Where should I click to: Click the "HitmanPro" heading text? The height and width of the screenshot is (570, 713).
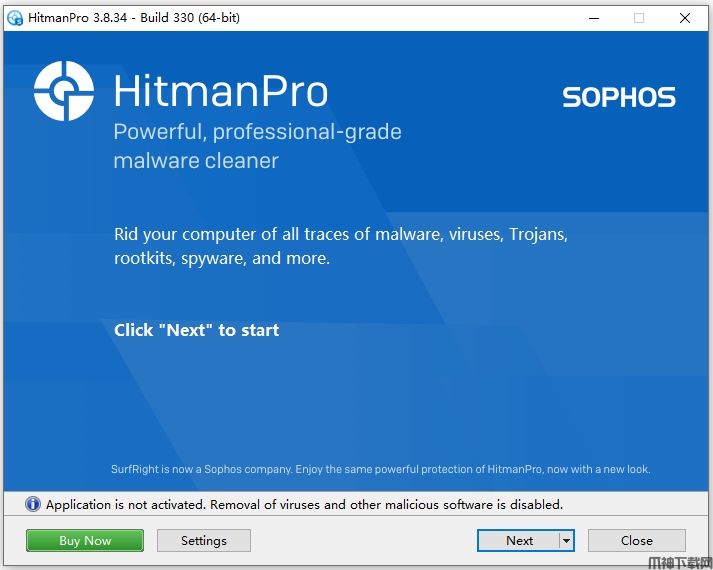(220, 92)
